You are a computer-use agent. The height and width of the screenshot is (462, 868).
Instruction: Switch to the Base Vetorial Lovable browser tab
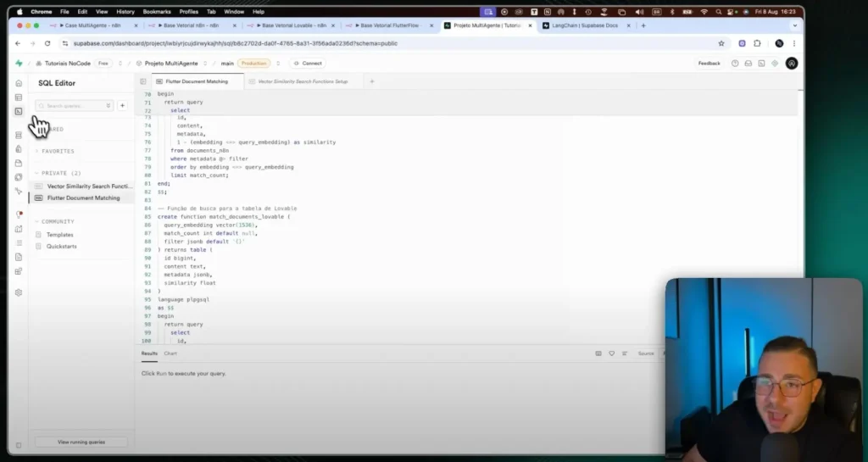[293, 25]
